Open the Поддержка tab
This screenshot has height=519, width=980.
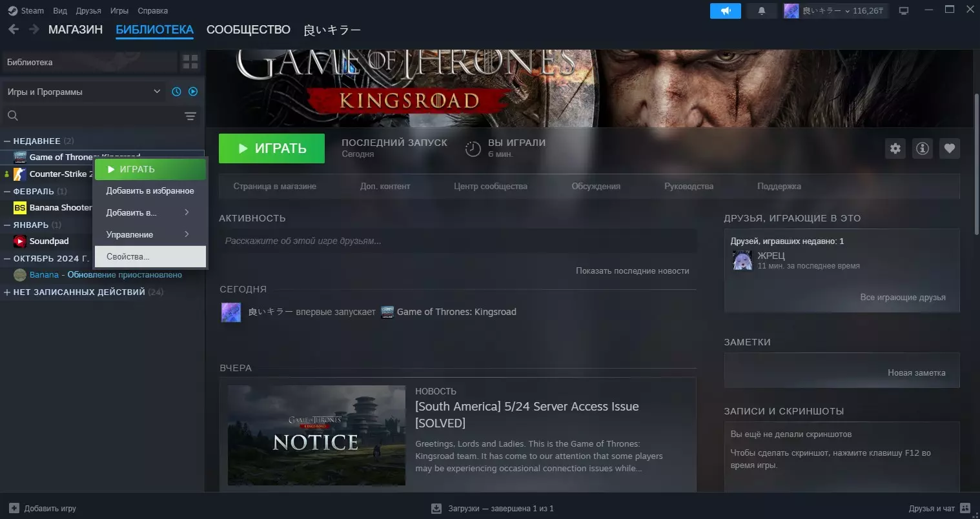(x=779, y=187)
